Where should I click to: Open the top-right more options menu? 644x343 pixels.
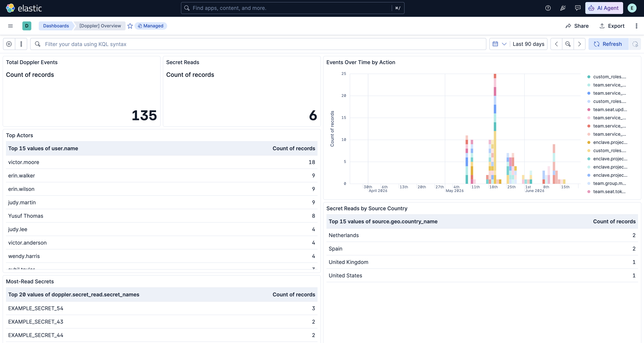click(636, 26)
